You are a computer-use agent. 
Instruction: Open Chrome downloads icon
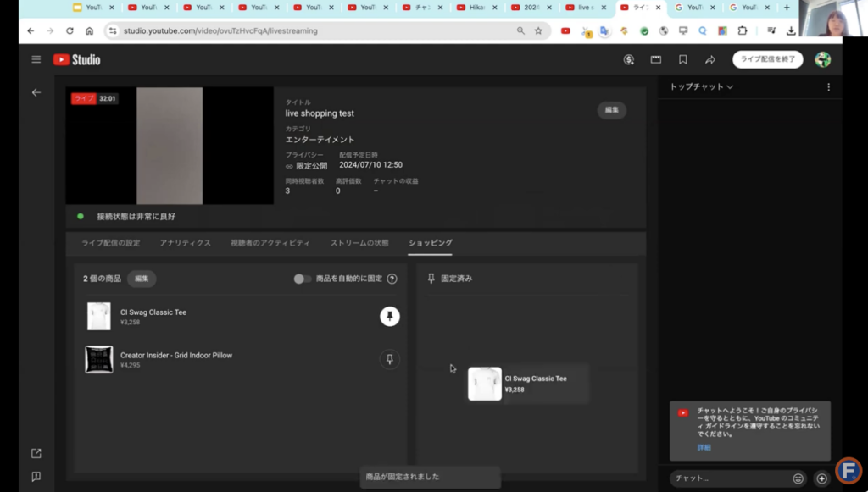pyautogui.click(x=791, y=31)
